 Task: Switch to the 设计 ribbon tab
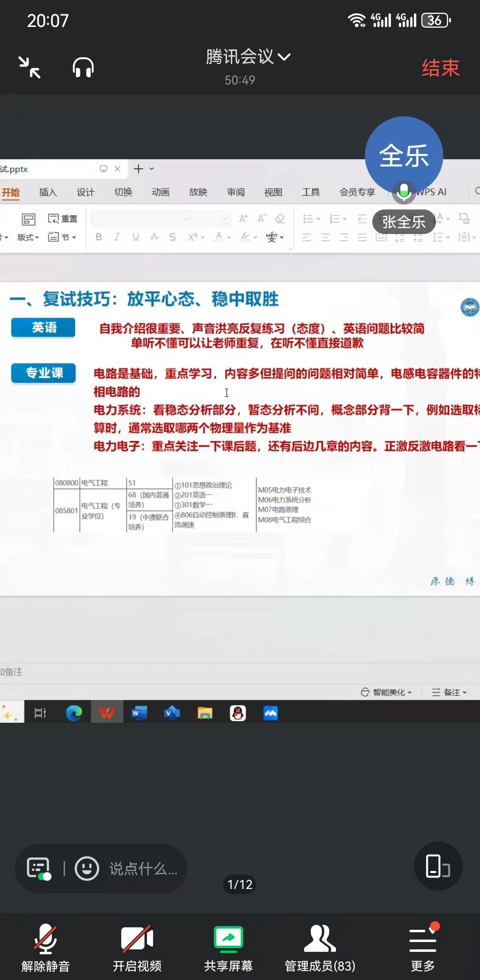point(85,192)
